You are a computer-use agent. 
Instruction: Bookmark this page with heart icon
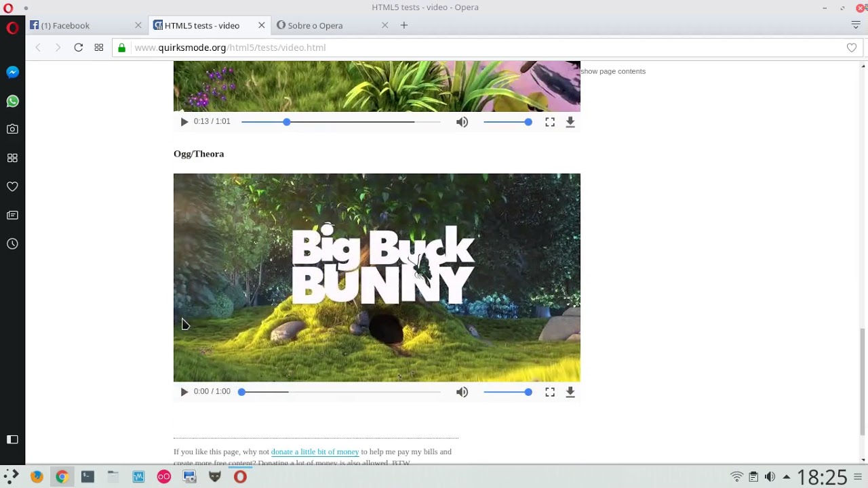click(852, 47)
